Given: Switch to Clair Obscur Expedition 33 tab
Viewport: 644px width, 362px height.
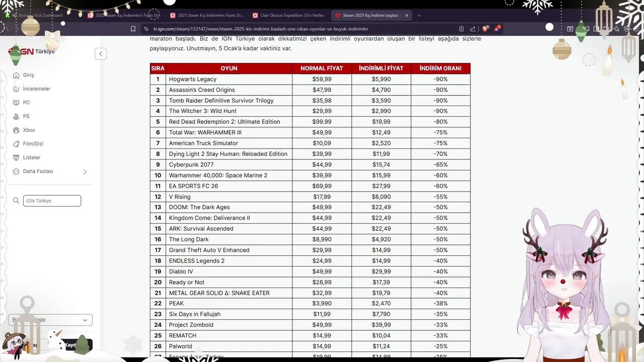Looking at the screenshot, I should pyautogui.click(x=289, y=15).
